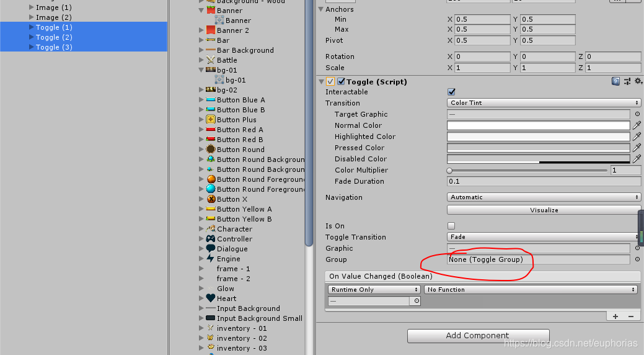
Task: Select Button Blue A sprite icon
Action: (211, 99)
